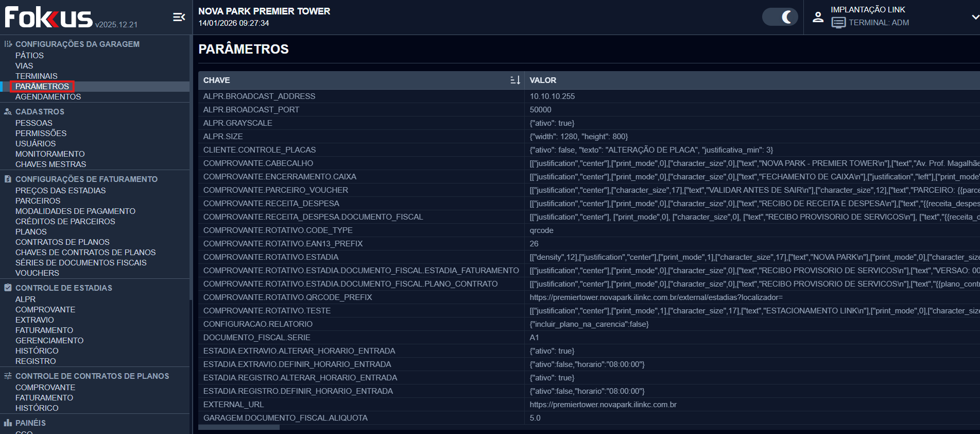Click the horizontal scrollbar under the table
980x434 pixels.
239,427
